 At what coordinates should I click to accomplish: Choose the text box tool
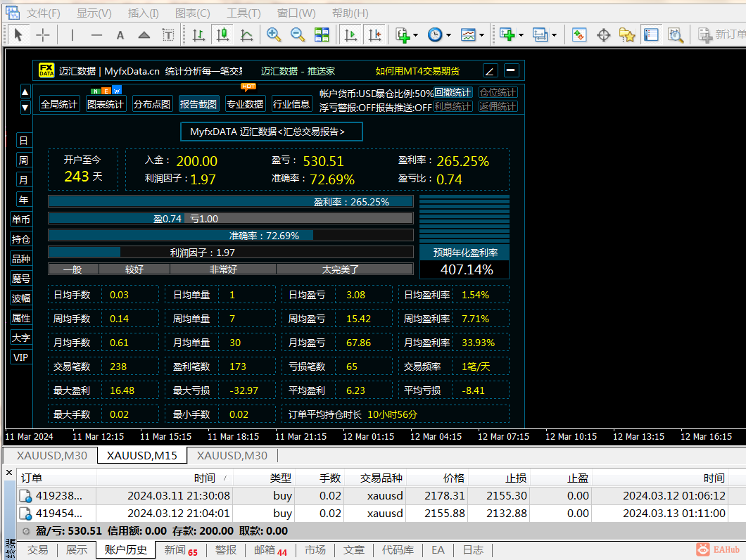168,34
